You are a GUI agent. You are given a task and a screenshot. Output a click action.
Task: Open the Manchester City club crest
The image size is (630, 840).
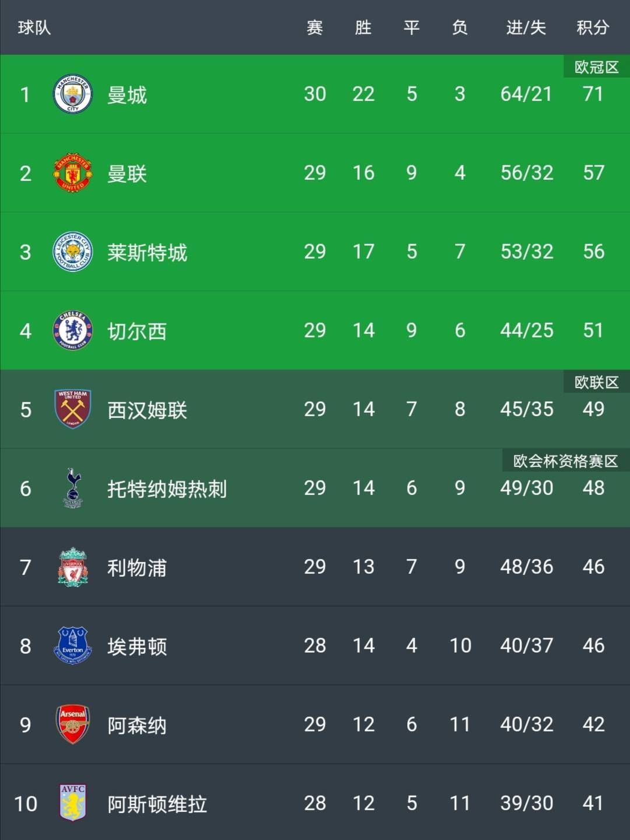click(x=73, y=95)
